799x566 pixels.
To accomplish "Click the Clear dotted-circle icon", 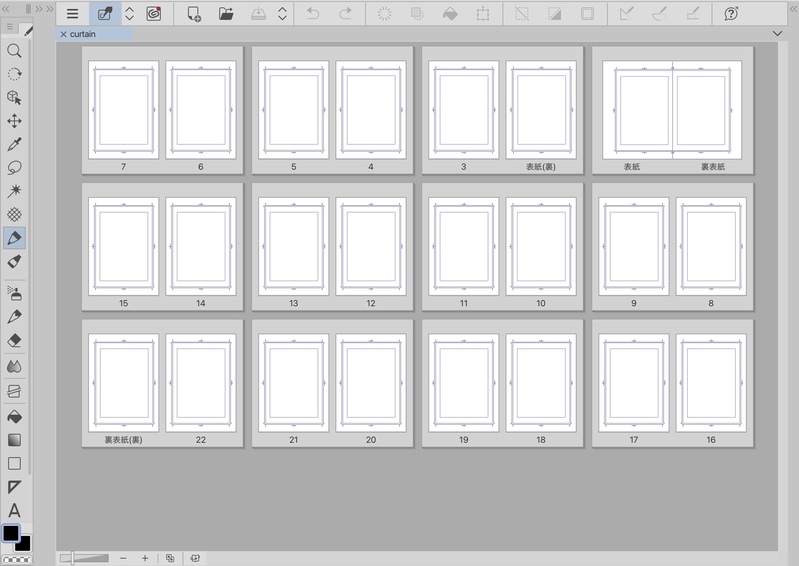I will pyautogui.click(x=385, y=14).
